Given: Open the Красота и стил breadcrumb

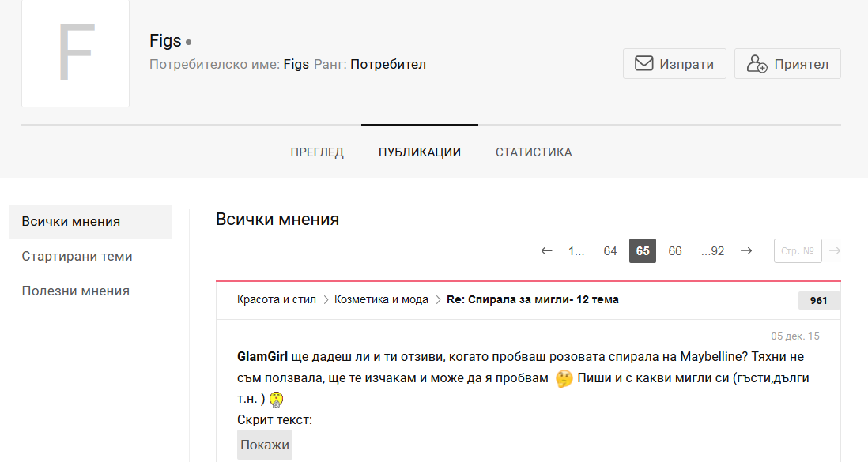Looking at the screenshot, I should coord(276,300).
